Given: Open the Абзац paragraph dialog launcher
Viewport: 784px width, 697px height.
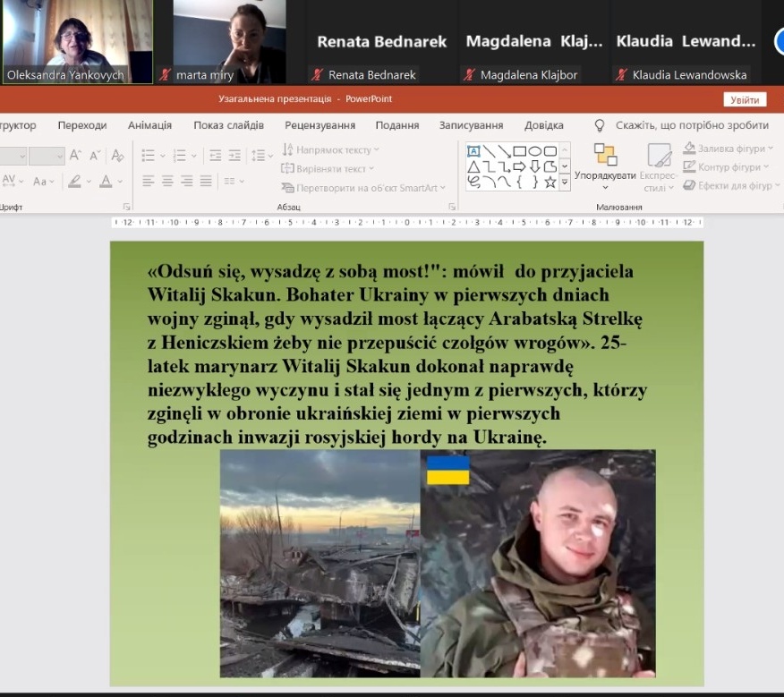Looking at the screenshot, I should point(452,207).
